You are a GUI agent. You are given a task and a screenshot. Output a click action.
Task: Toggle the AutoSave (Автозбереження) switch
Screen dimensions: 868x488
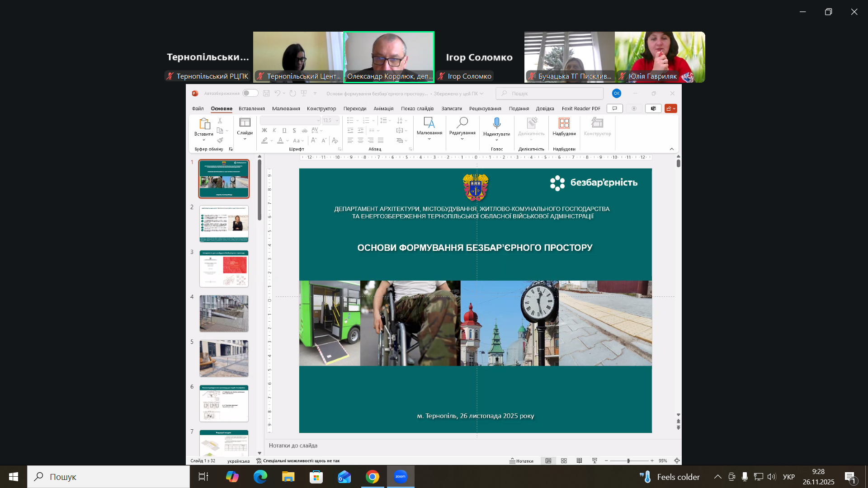(x=250, y=93)
